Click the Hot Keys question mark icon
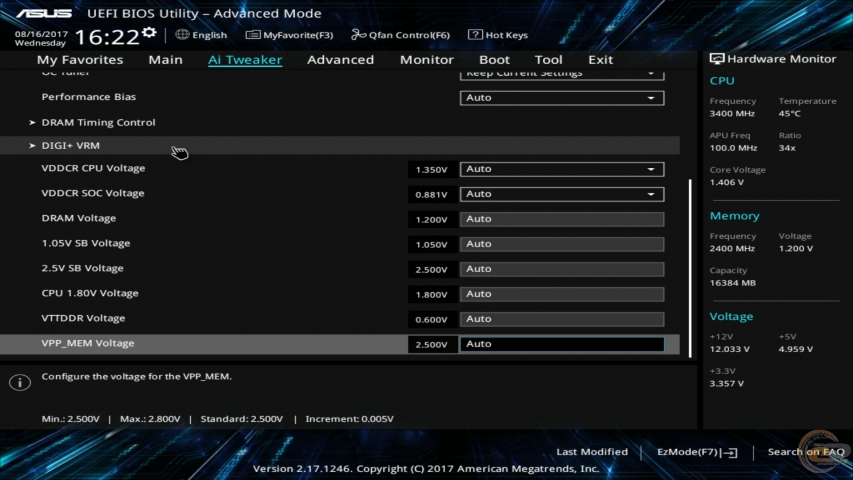 pos(475,35)
